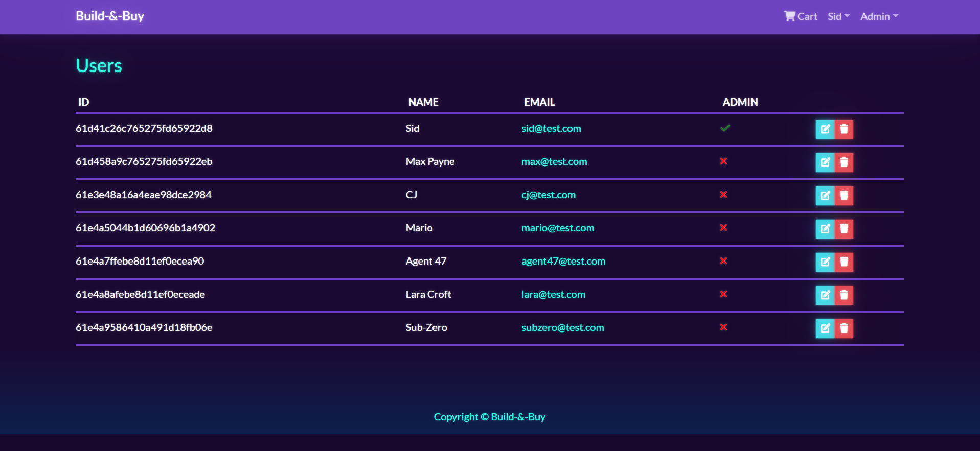Click the name Sub-Zero
The width and height of the screenshot is (980, 451).
[426, 327]
